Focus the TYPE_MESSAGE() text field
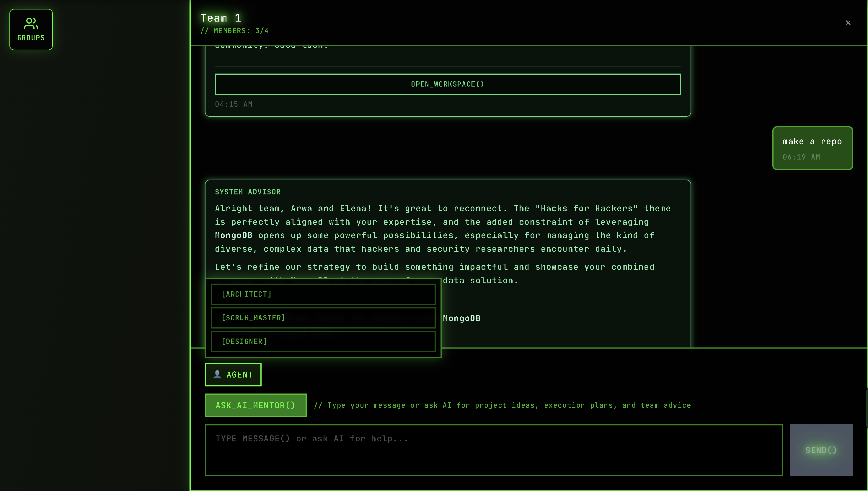The image size is (868, 491). pos(493,450)
